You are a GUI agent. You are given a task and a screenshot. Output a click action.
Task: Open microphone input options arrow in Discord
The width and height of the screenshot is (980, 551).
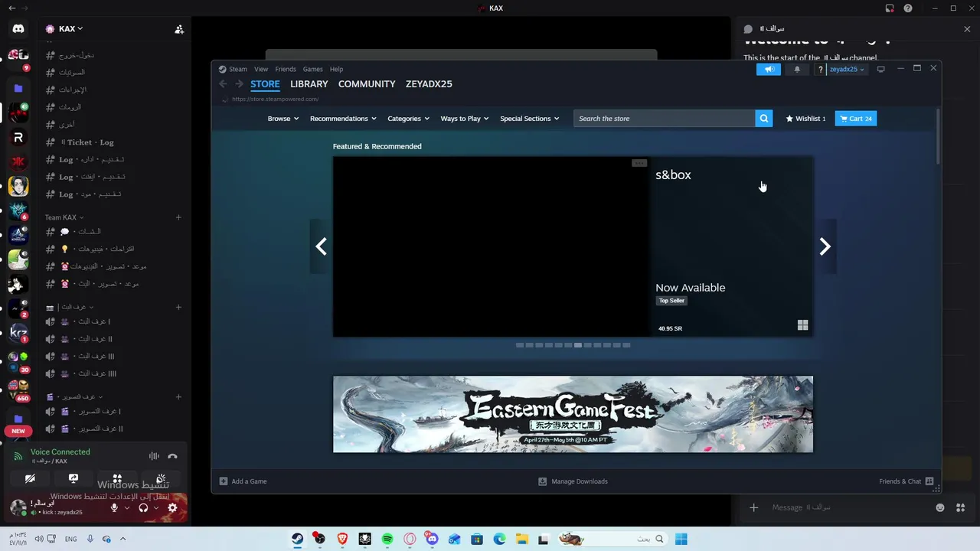click(x=126, y=507)
